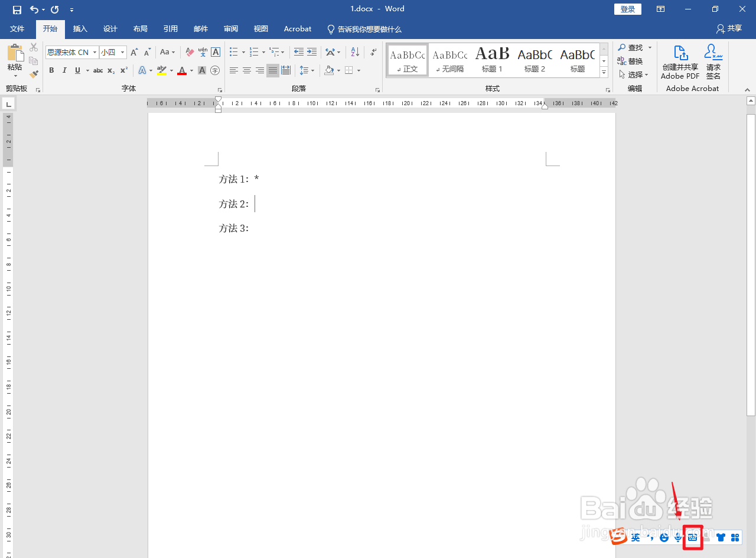Apply the red font color

[182, 70]
